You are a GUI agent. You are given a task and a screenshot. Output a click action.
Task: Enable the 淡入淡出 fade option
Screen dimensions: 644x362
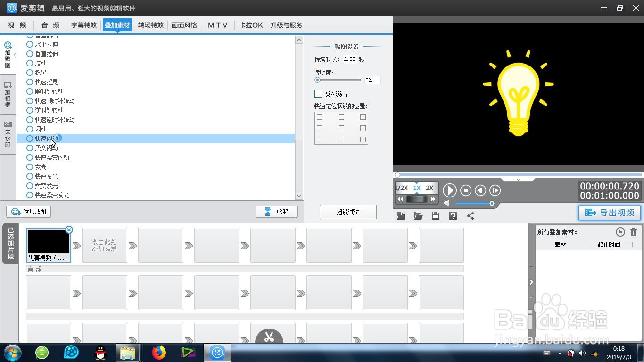tap(318, 93)
